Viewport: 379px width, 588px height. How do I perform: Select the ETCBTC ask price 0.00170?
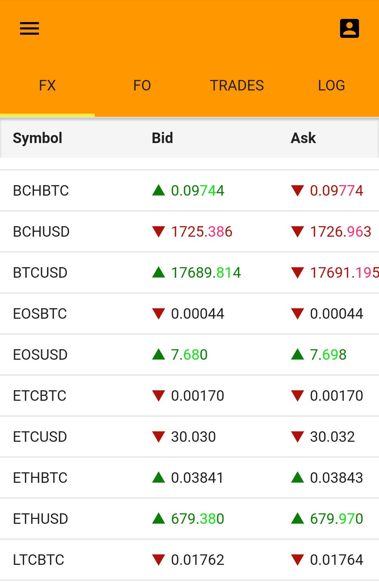[337, 396]
